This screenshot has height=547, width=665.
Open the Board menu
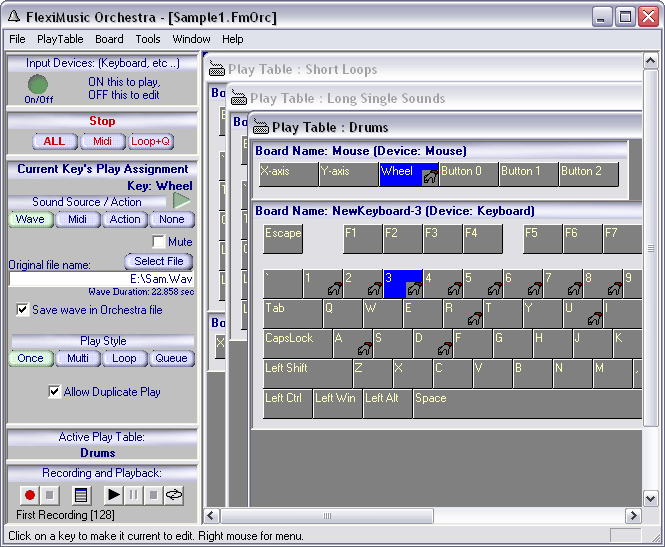point(109,39)
